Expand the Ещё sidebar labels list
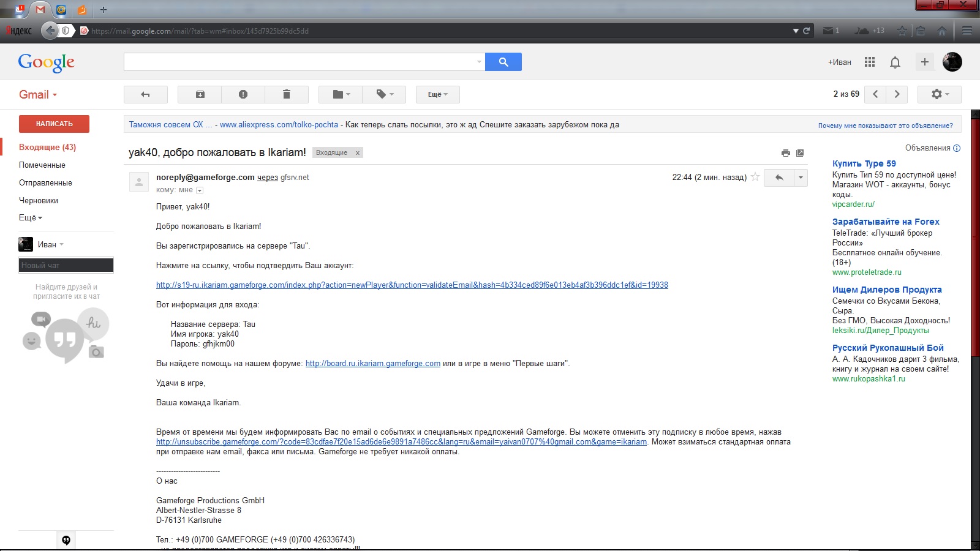 31,217
